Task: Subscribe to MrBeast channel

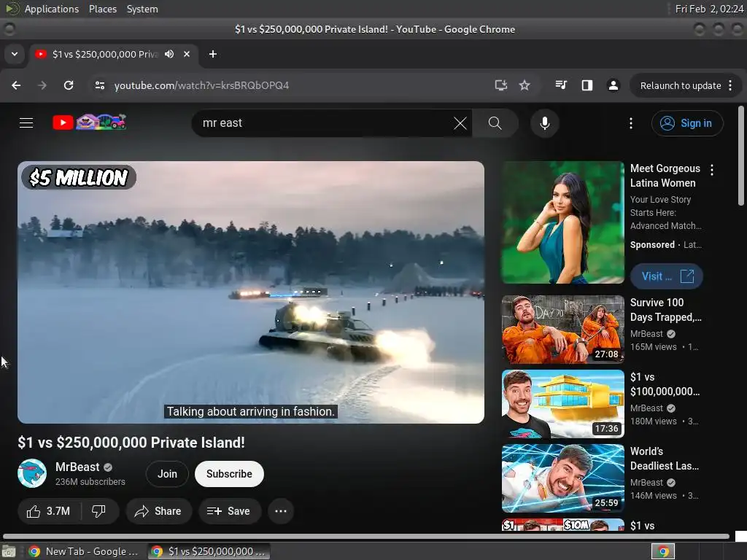Action: 229,474
